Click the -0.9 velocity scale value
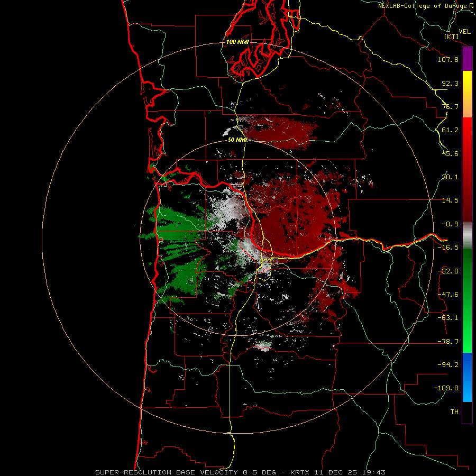 [x=450, y=224]
